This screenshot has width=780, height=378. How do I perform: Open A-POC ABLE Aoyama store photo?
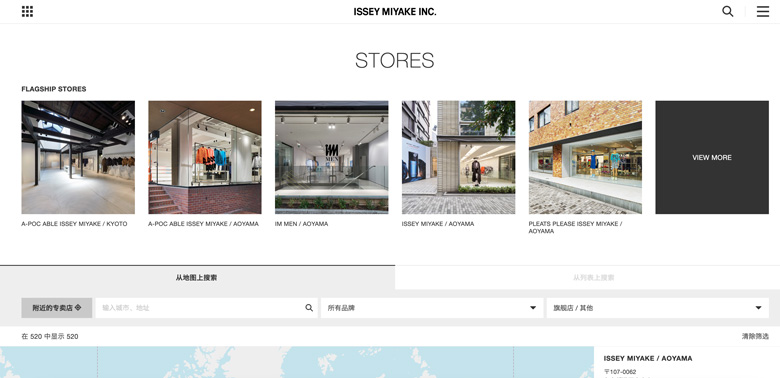[204, 157]
